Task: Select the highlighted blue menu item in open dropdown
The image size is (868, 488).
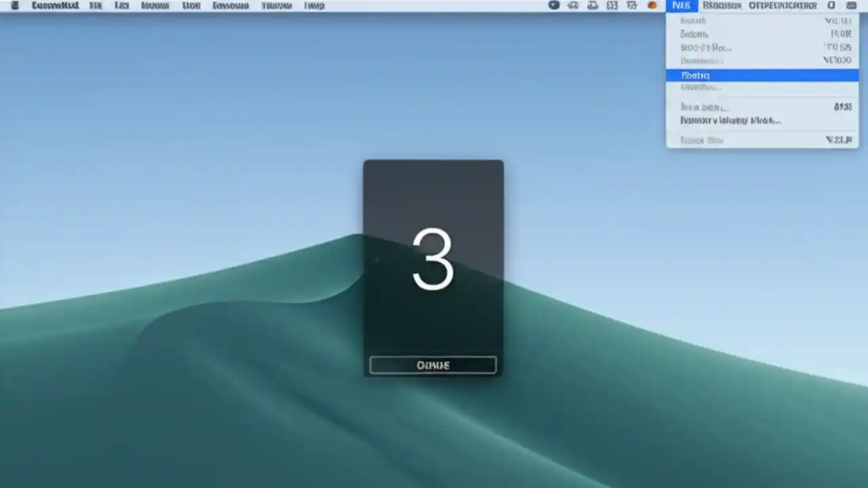Action: coord(762,75)
